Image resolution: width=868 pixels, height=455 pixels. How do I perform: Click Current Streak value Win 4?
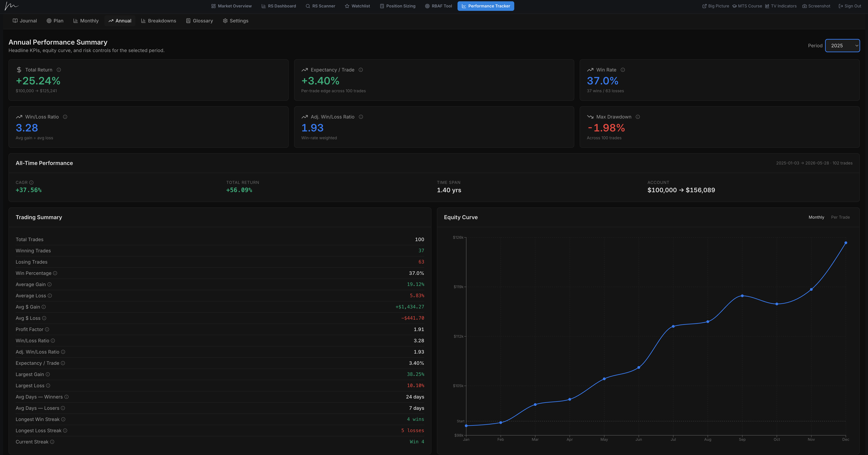click(x=417, y=442)
